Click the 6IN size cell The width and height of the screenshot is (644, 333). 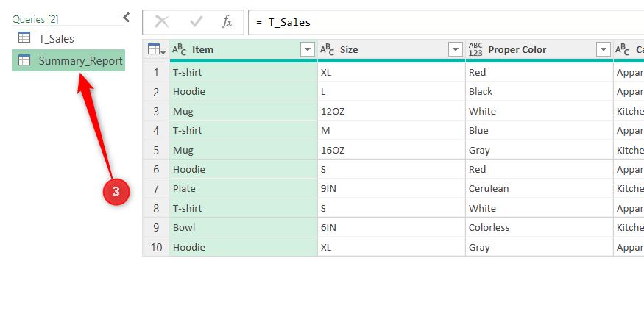coord(392,228)
